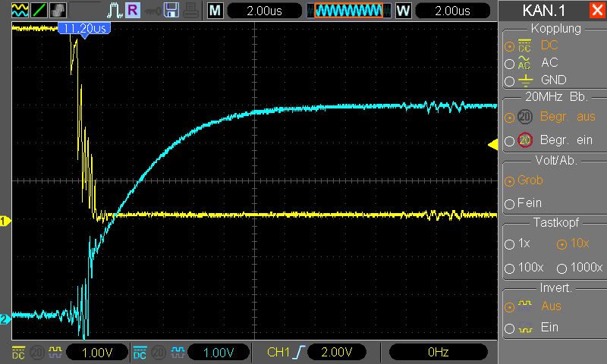607x364 pixels.
Task: Select AC coupling option
Action: tap(509, 63)
